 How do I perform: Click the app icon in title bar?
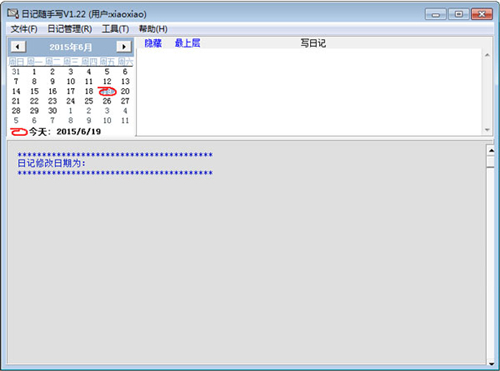click(x=13, y=14)
